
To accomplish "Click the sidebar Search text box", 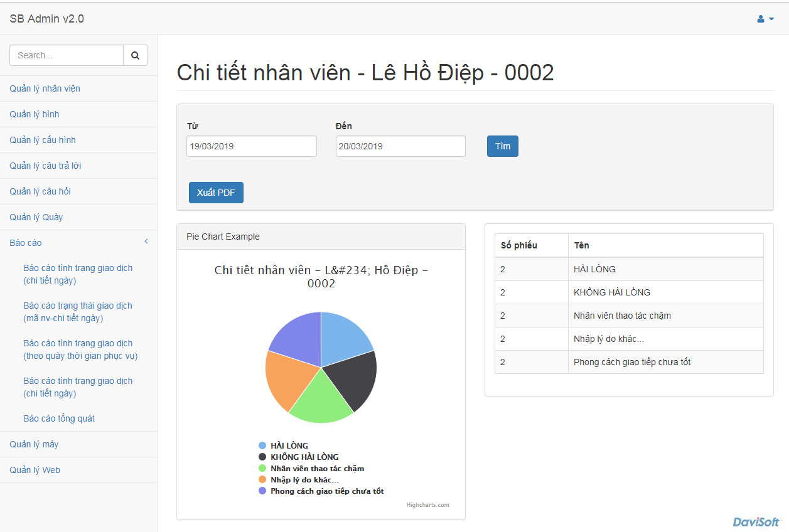I will click(x=67, y=55).
